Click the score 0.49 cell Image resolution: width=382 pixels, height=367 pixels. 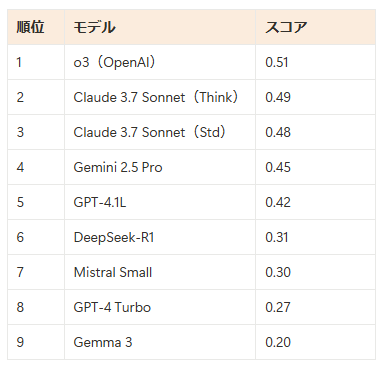point(316,97)
